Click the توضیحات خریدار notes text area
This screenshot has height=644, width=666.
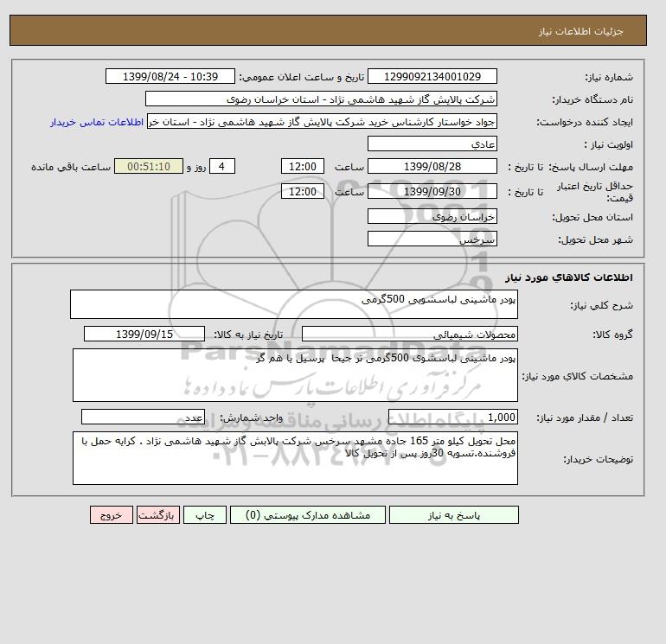point(295,458)
